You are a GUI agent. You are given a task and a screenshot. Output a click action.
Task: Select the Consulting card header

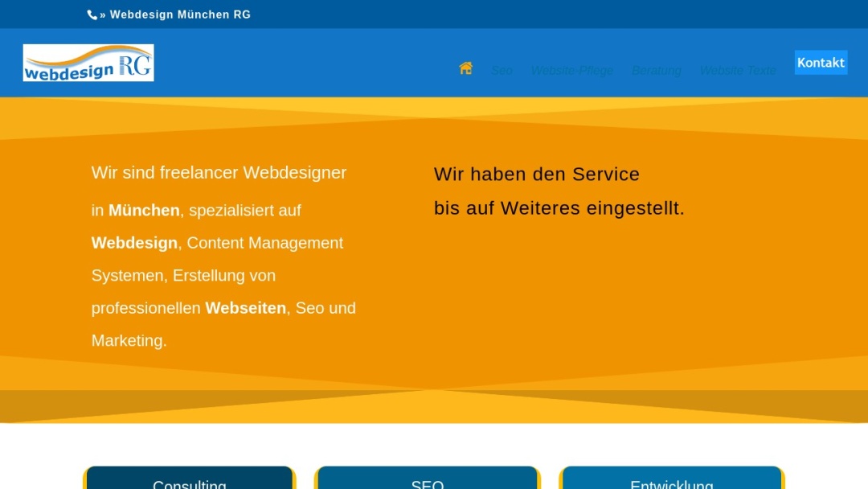click(190, 481)
